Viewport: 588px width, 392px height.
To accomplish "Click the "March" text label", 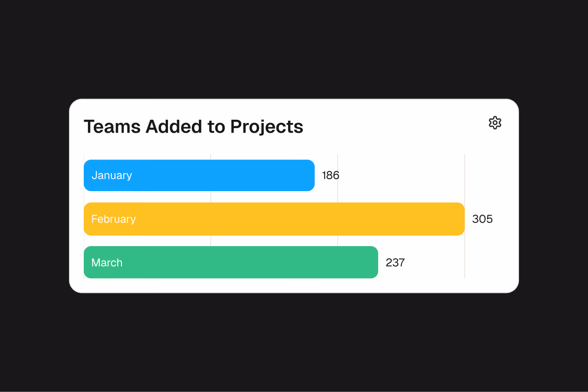I will coord(107,263).
